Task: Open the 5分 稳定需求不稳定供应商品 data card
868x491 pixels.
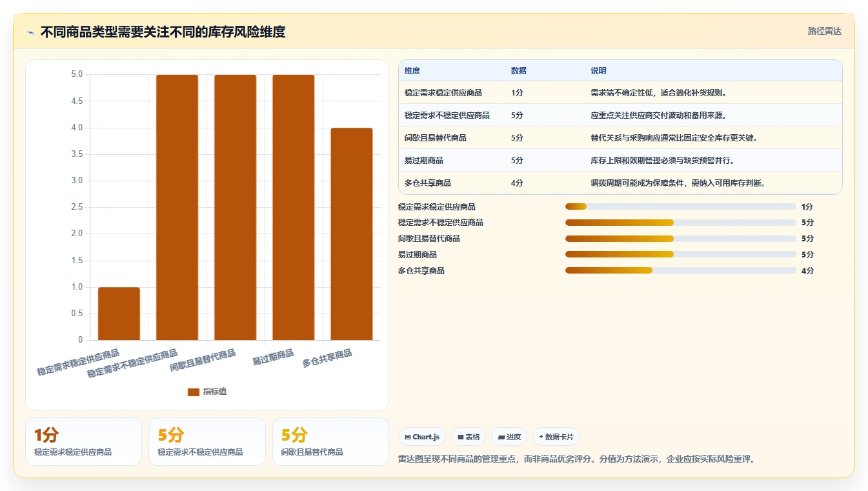Action: click(x=207, y=441)
